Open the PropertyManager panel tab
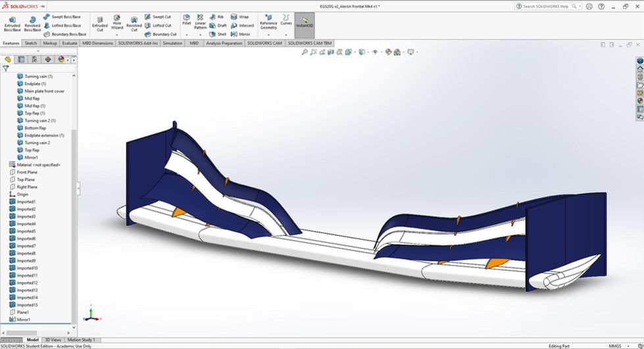 coord(21,60)
